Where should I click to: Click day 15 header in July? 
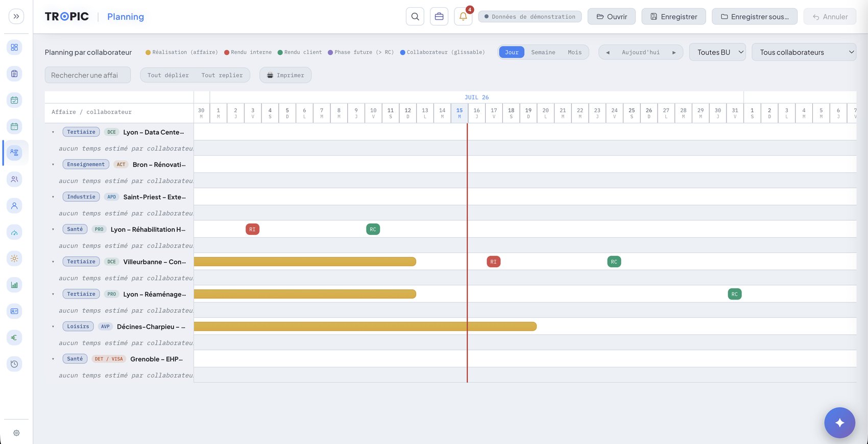[x=460, y=113]
